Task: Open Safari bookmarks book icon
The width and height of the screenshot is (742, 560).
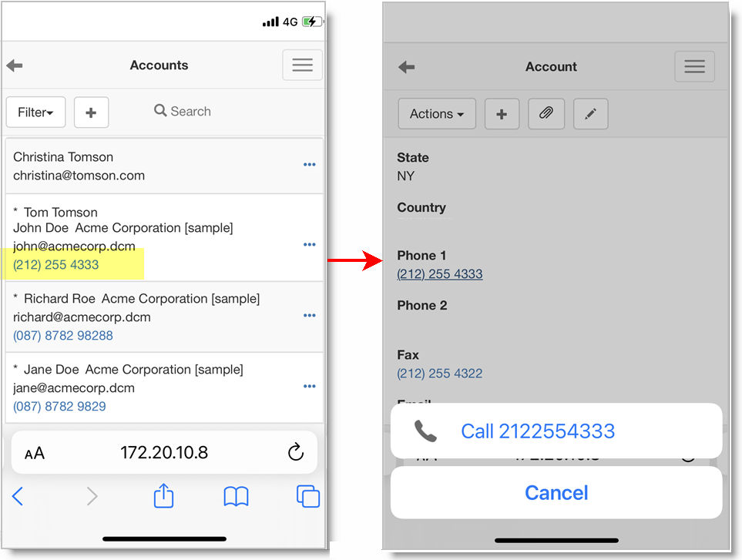Action: (236, 497)
